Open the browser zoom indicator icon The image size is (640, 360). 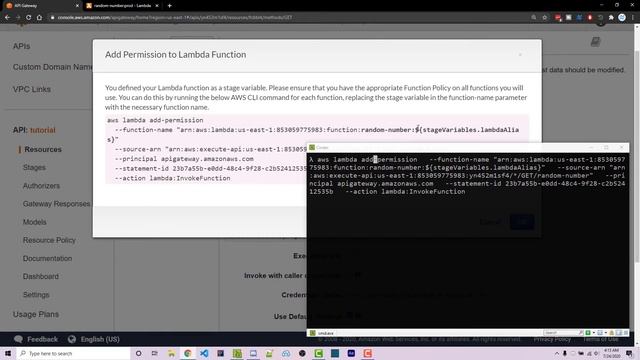pyautogui.click(x=534, y=18)
